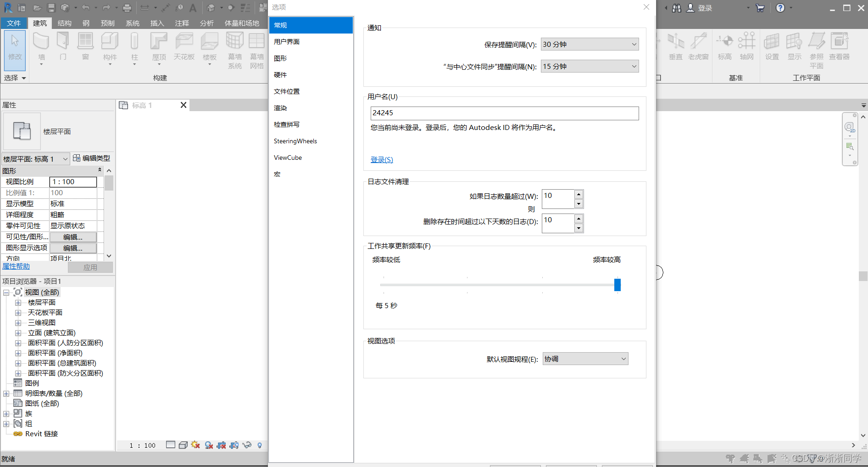Image resolution: width=868 pixels, height=467 pixels.
Task: Select the Level (标高) datum tool
Action: 725,47
